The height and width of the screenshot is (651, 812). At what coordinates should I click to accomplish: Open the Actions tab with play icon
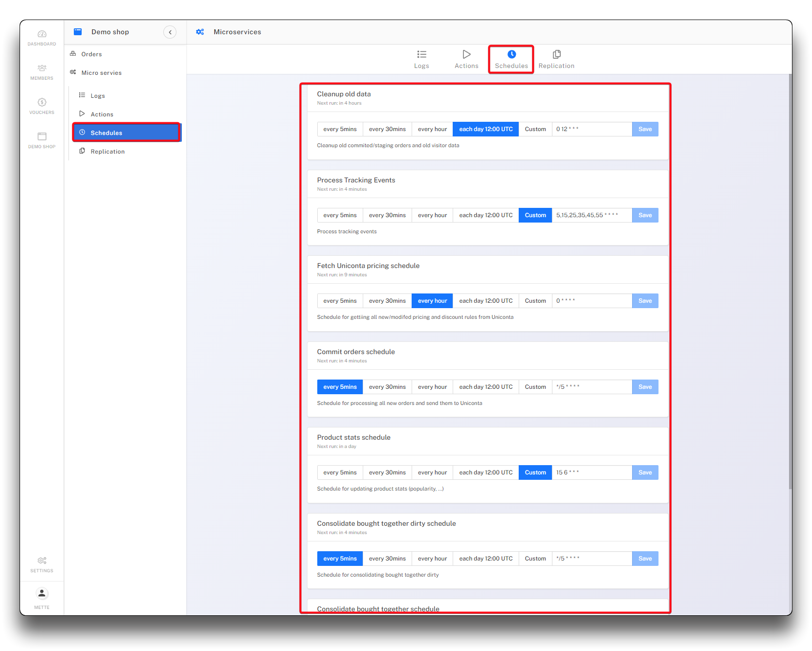click(466, 59)
